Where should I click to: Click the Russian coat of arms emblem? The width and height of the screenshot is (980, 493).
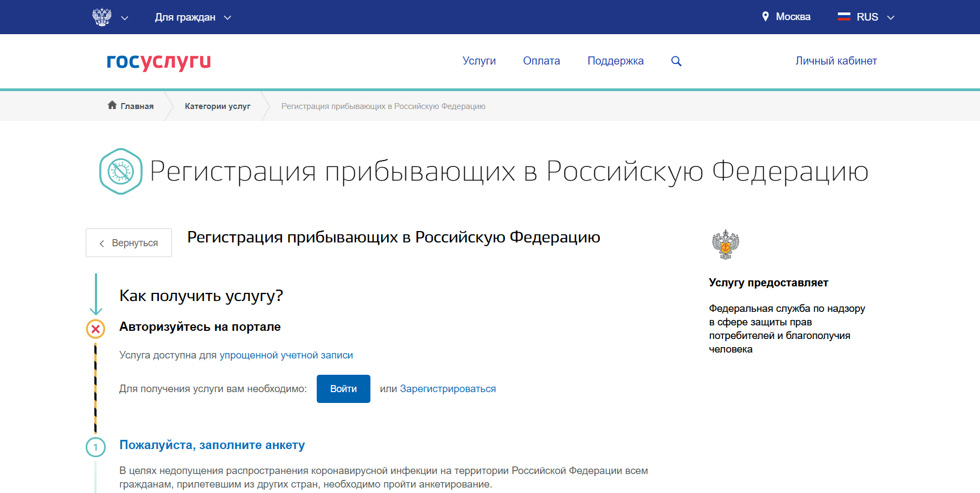[x=101, y=17]
